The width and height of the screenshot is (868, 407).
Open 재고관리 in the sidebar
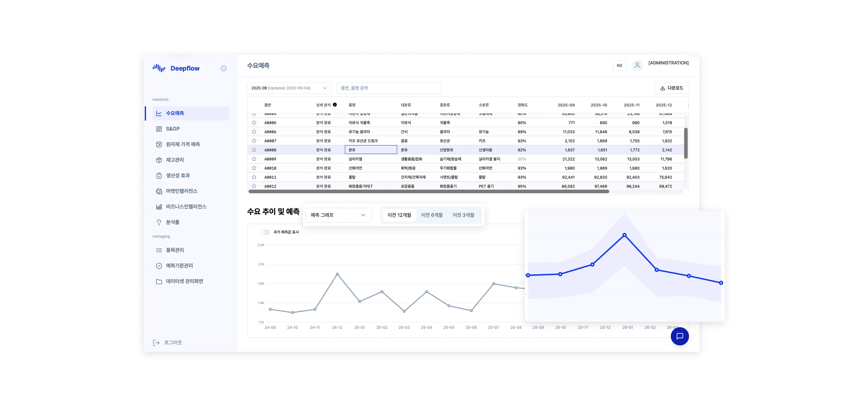190,160
